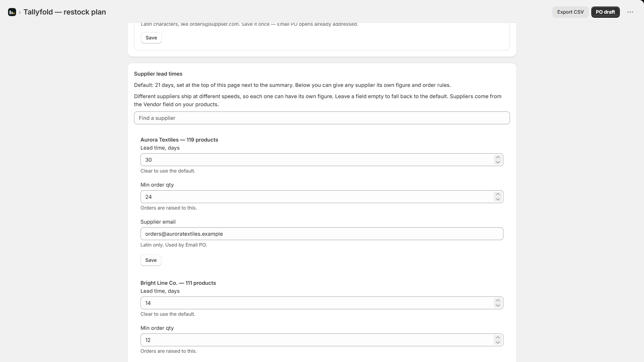Click the Aurora Textiles min order qty field
The width and height of the screenshot is (644, 362).
click(x=322, y=197)
